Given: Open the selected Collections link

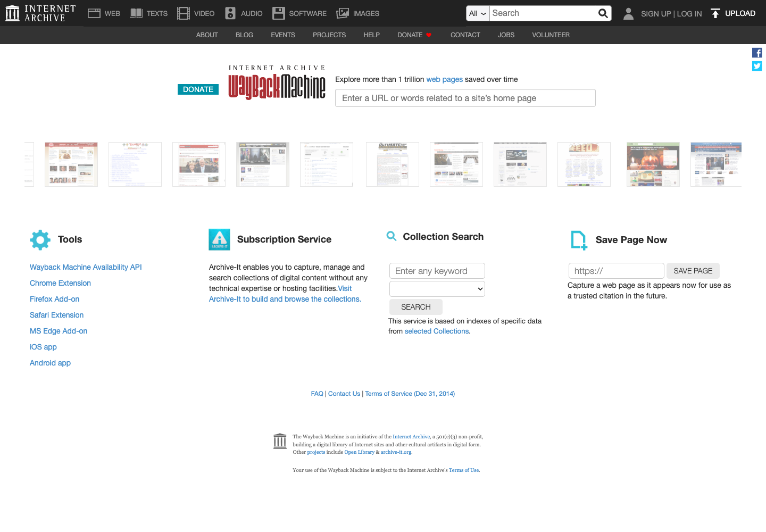Looking at the screenshot, I should (437, 331).
